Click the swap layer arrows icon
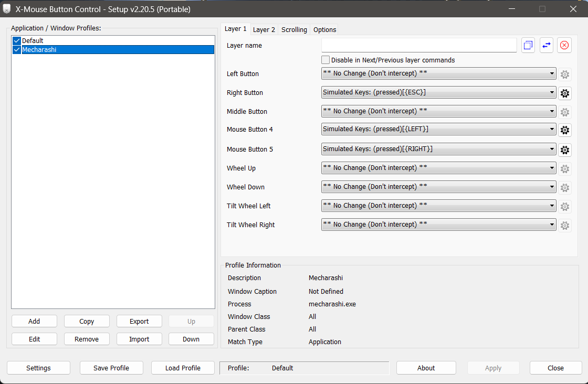The width and height of the screenshot is (588, 384). click(x=547, y=46)
